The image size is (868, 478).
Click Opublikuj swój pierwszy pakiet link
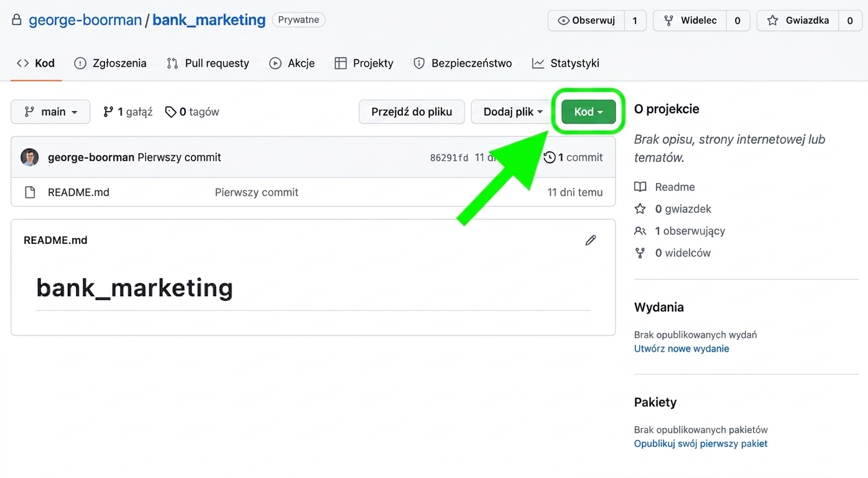point(701,444)
